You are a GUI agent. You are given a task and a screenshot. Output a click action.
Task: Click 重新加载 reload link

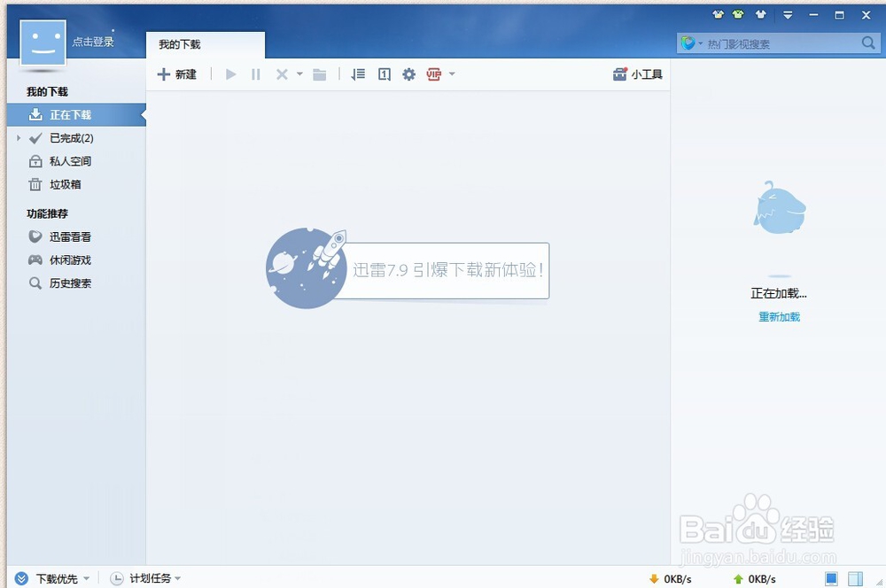[x=779, y=317]
